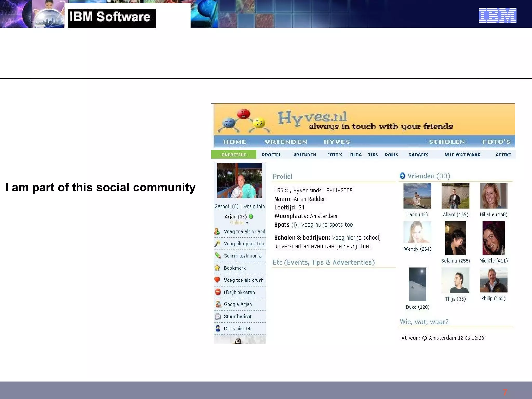Switch to the GADGETS tab
Image resolution: width=532 pixels, height=399 pixels.
[x=418, y=155]
